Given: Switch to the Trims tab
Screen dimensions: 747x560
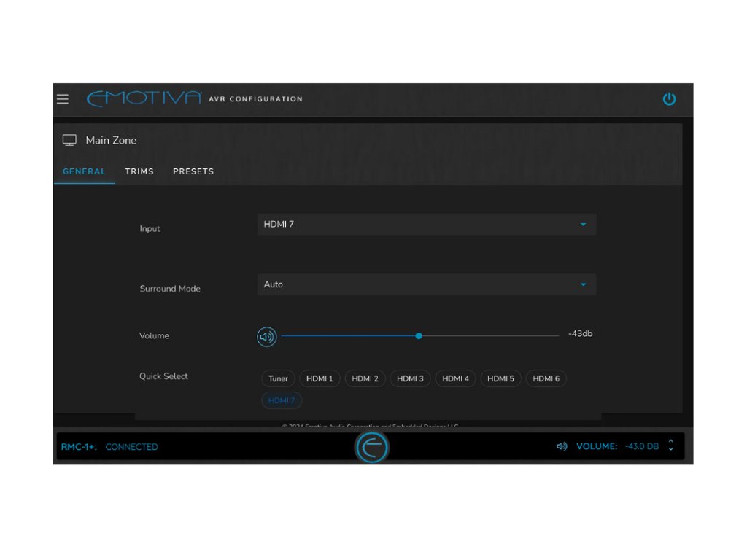Looking at the screenshot, I should (139, 171).
